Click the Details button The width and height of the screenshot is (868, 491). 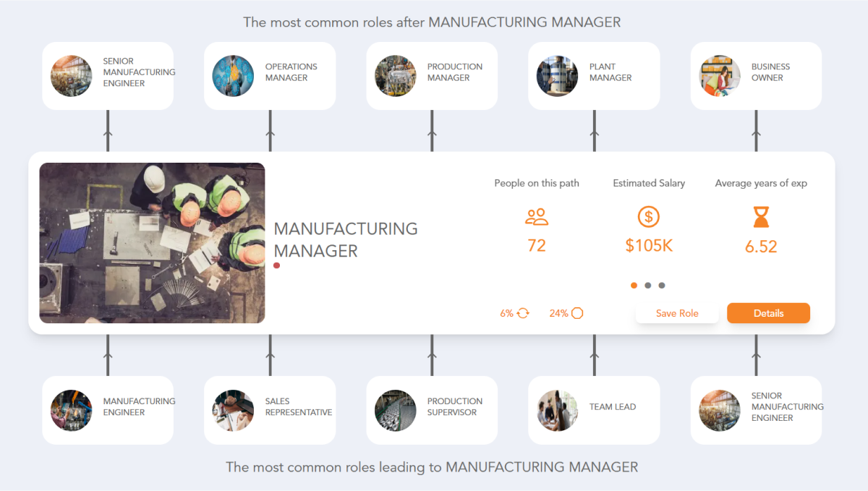click(x=768, y=313)
